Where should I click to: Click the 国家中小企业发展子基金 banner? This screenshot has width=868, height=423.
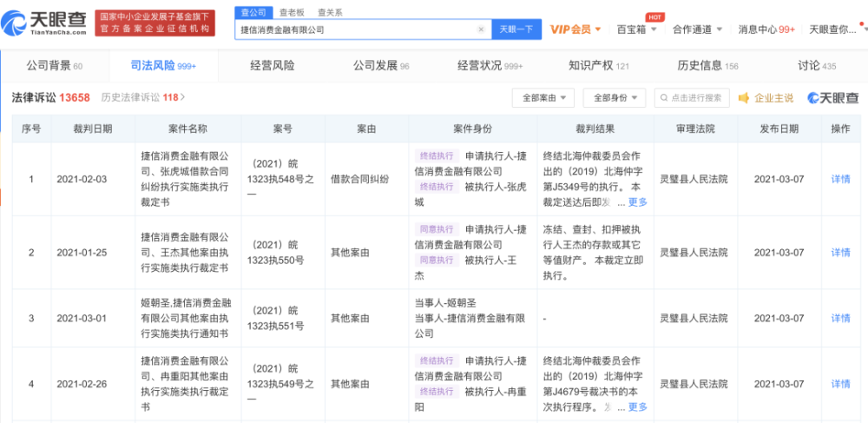pos(155,23)
